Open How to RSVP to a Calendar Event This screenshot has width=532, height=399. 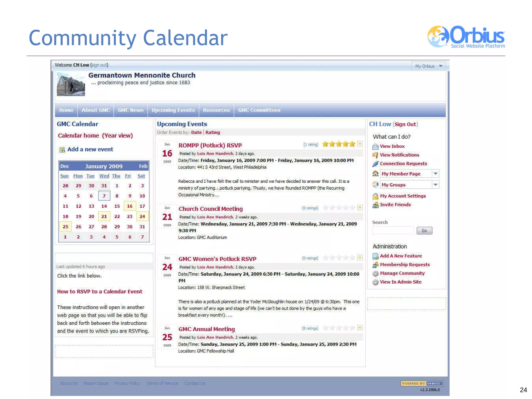pos(99,291)
